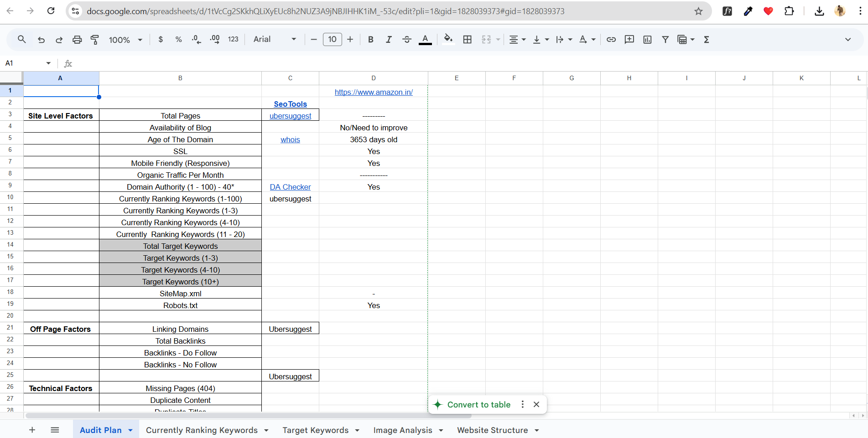
Task: Open the horizontal align dropdown
Action: (517, 40)
